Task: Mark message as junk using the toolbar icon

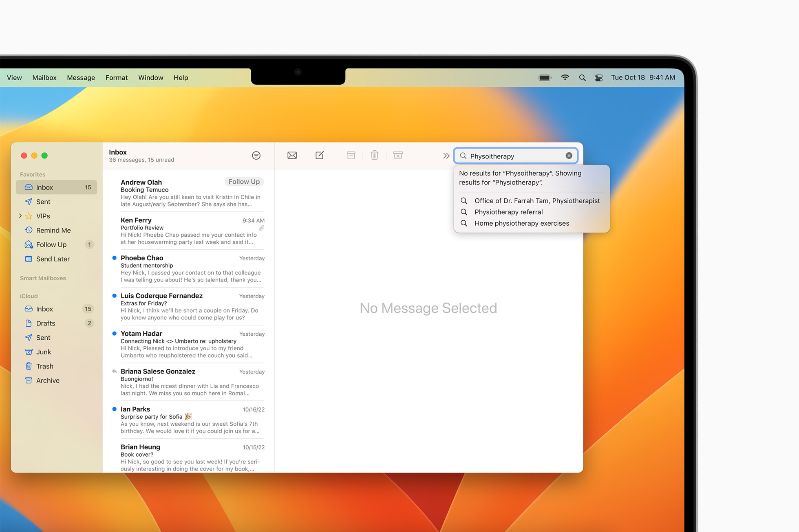Action: 398,155
